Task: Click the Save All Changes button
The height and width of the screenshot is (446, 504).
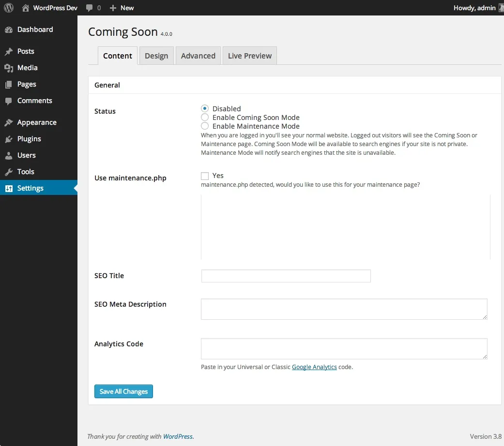Action: [x=123, y=391]
